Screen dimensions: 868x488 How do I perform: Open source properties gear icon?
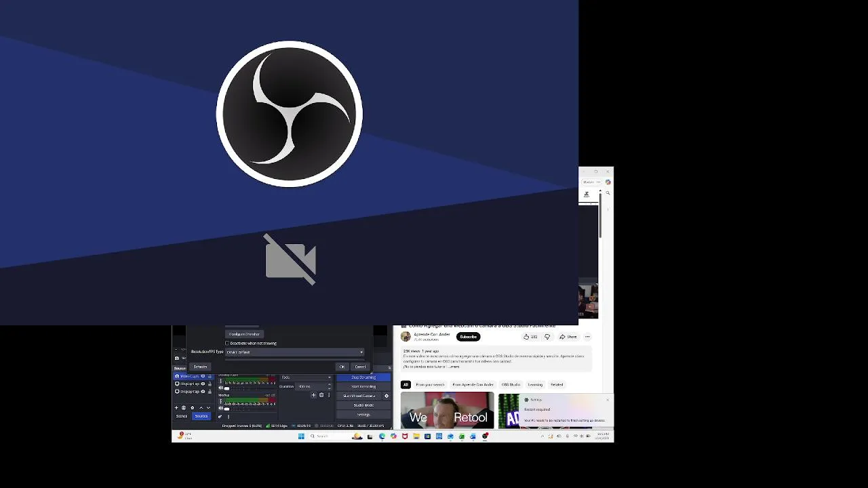coord(193,407)
